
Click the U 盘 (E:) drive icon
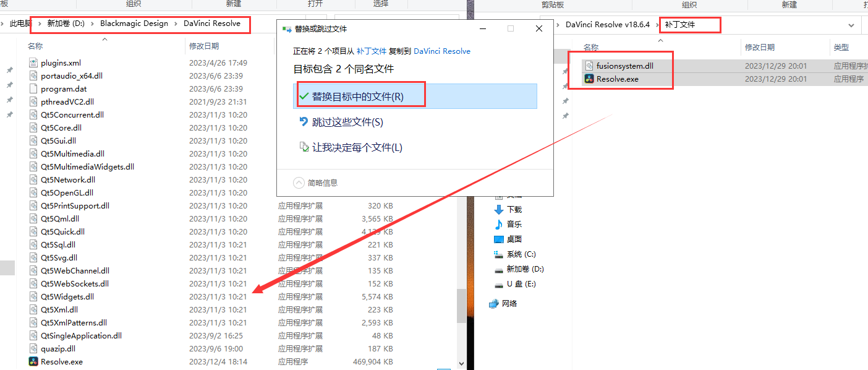[499, 284]
